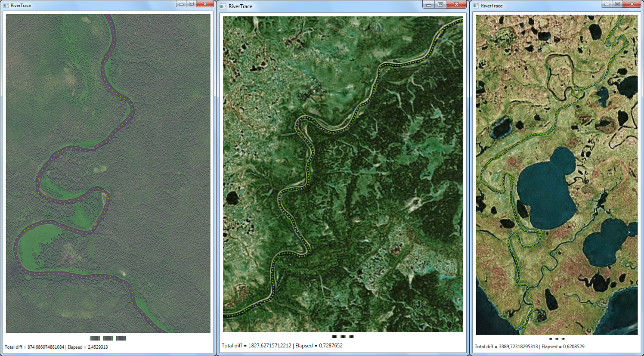The image size is (644, 356).
Task: Click the satellite lake image in the right window
Action: (557, 175)
